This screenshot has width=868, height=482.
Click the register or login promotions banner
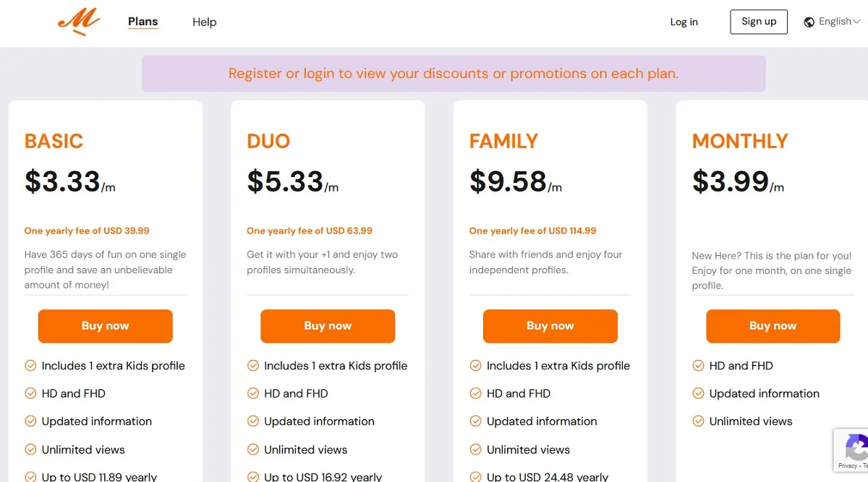click(454, 74)
